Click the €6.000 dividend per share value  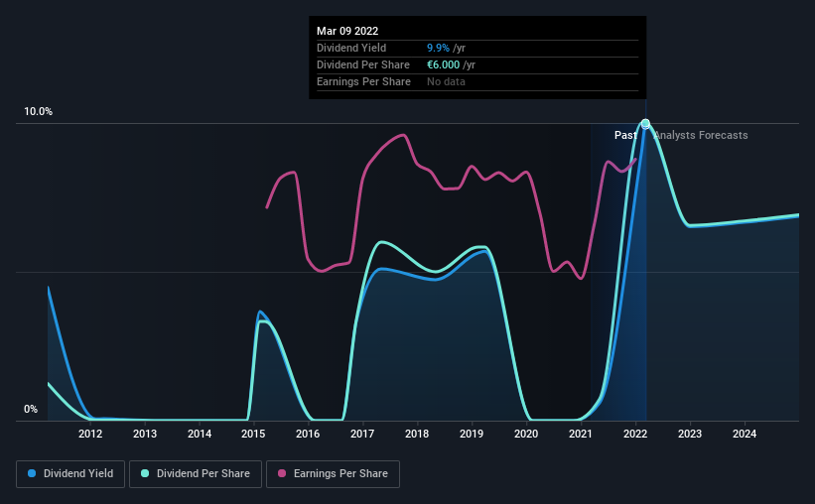point(444,64)
